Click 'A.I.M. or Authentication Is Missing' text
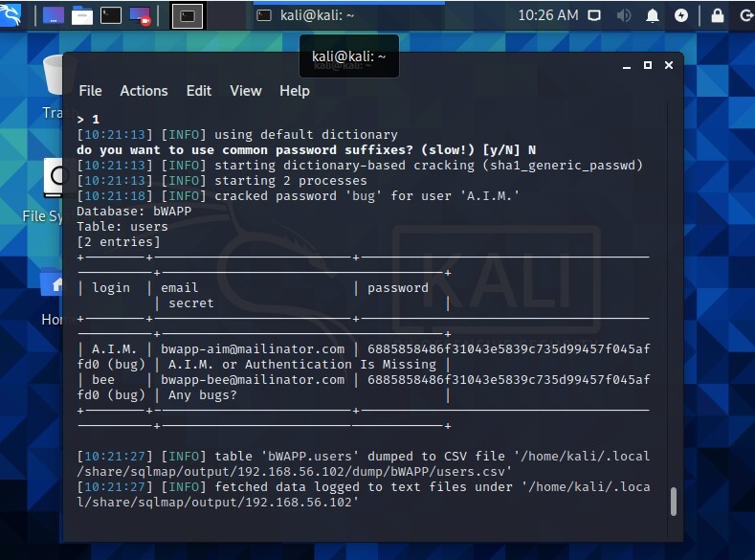The height and width of the screenshot is (560, 755). (302, 365)
